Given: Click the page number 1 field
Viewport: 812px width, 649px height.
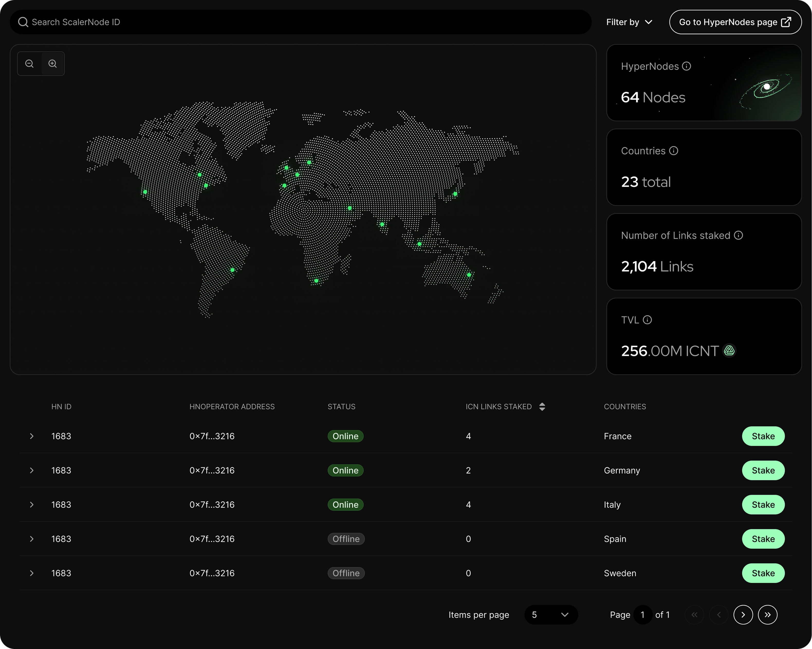Looking at the screenshot, I should click(642, 615).
